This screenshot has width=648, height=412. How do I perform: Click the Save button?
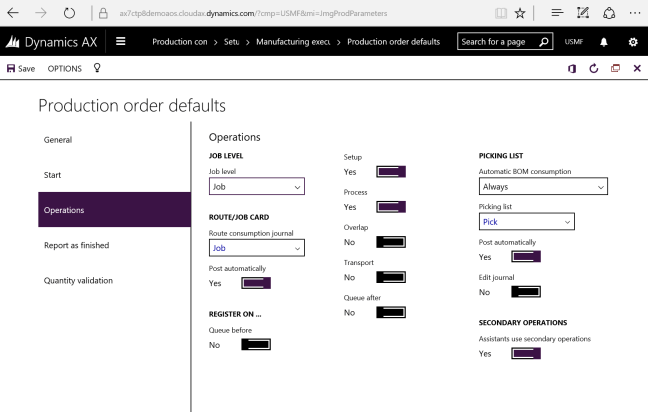21,68
